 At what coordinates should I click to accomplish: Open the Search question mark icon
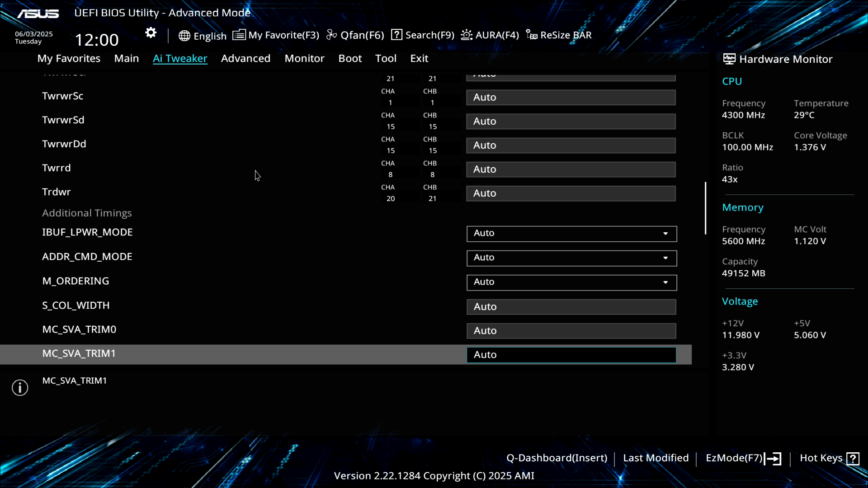396,35
